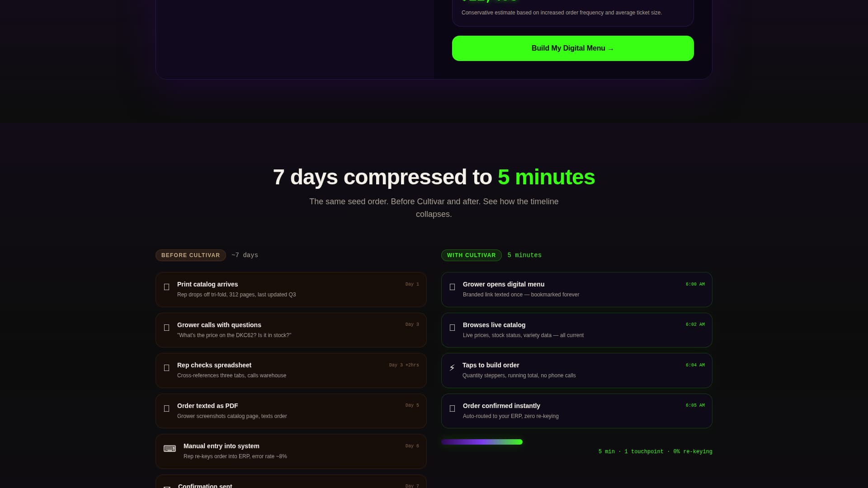Viewport: 868px width, 488px height.
Task: Click the WITH CULTIVAR badge
Action: (x=472, y=255)
